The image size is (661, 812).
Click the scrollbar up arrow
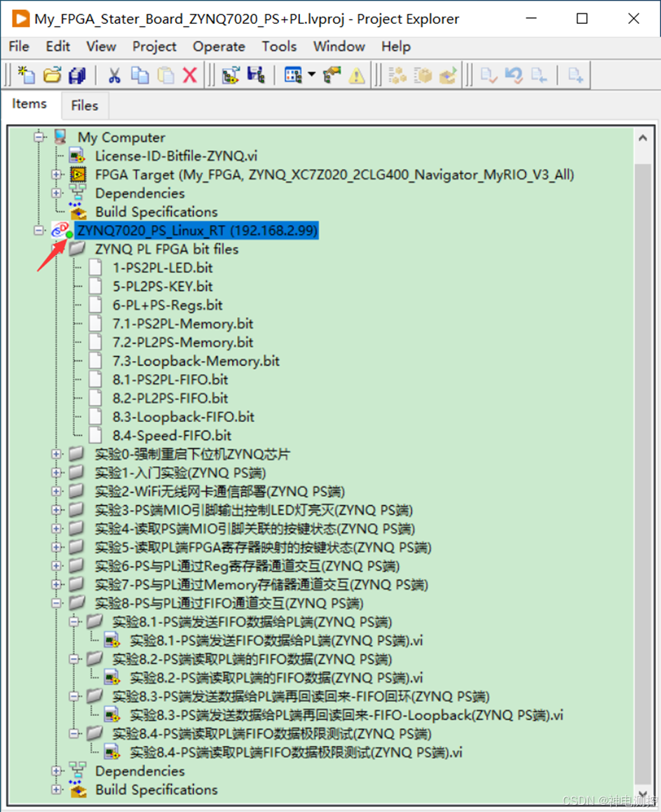[643, 137]
